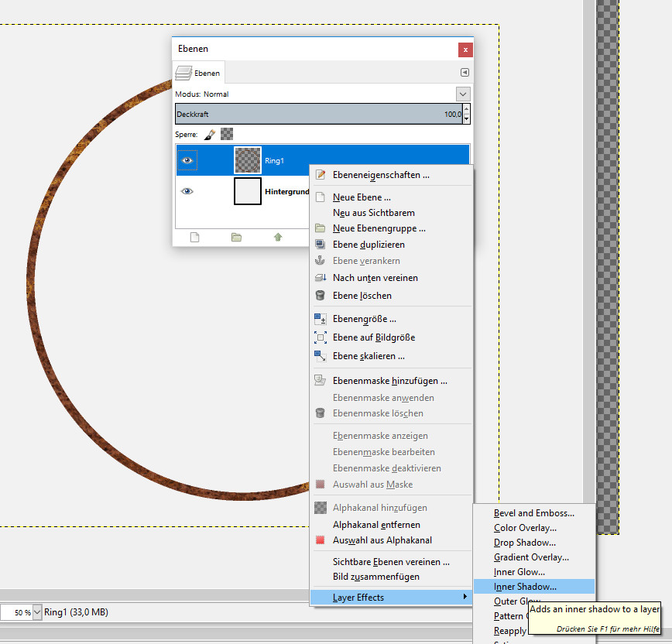Click the Ebenenmaske hinzufügen icon
672x644 pixels.
pos(321,381)
